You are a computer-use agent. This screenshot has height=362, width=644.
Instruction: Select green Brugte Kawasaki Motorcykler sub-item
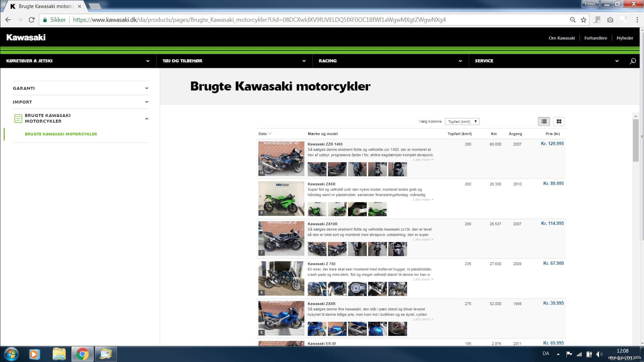[x=61, y=134]
